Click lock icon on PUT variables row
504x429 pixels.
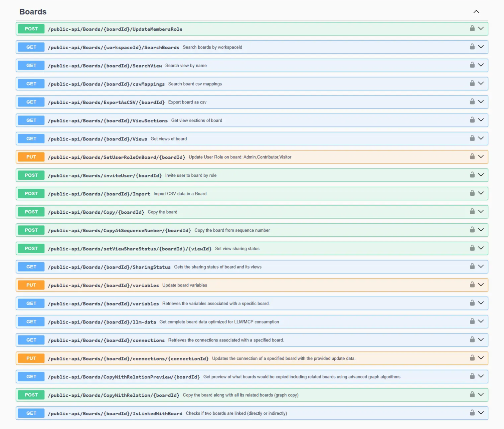472,285
